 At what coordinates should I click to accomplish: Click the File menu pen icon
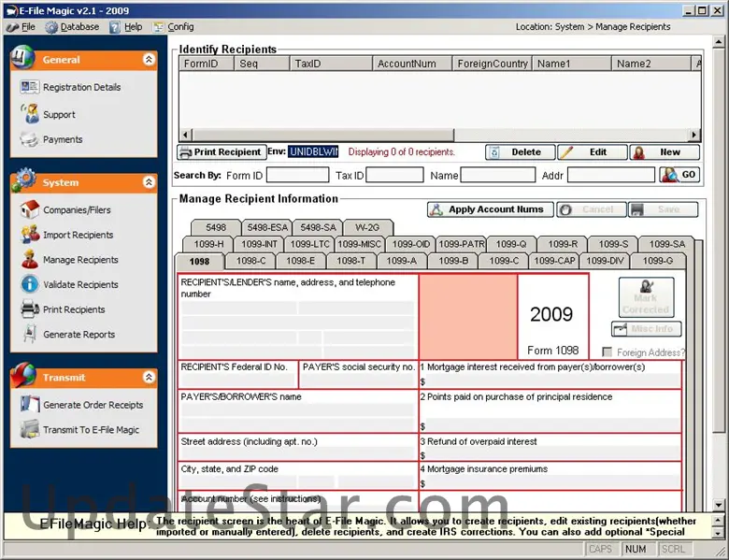point(12,27)
